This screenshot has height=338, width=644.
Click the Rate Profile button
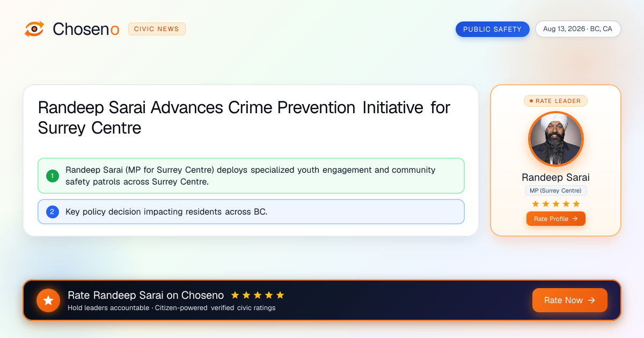555,219
